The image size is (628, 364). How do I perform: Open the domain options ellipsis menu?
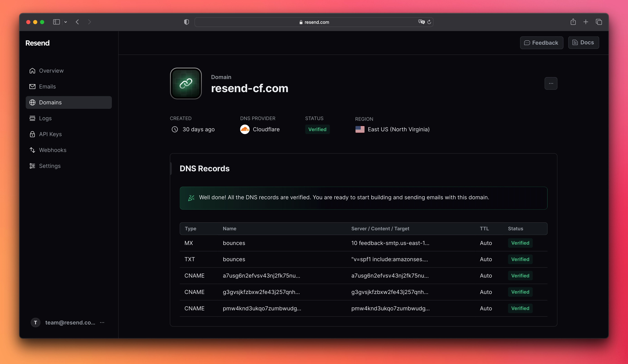[551, 83]
